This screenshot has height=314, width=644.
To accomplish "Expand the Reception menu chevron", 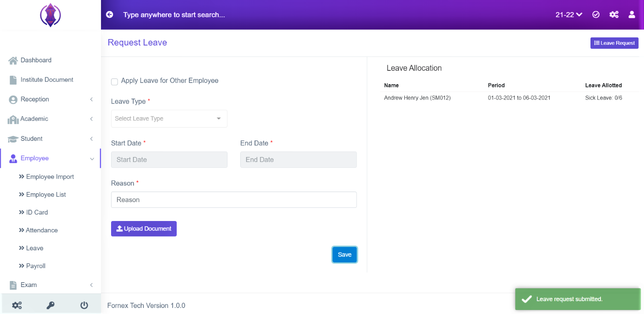I will pos(91,99).
